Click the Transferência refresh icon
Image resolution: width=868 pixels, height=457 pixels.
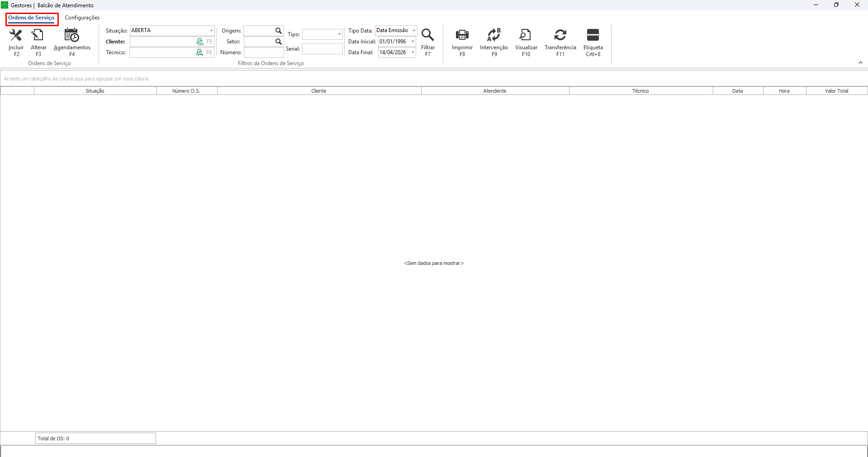coord(560,35)
